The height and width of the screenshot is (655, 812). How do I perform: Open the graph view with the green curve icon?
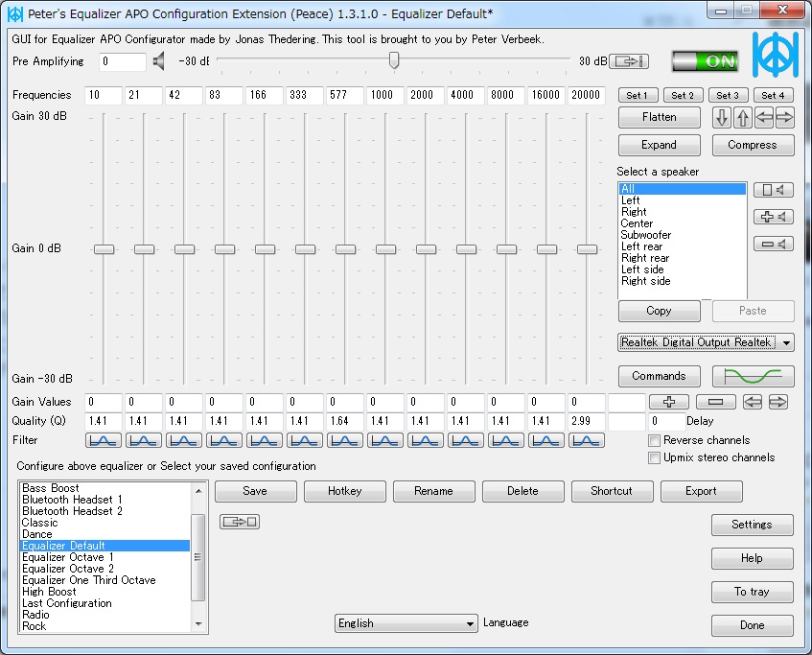753,376
